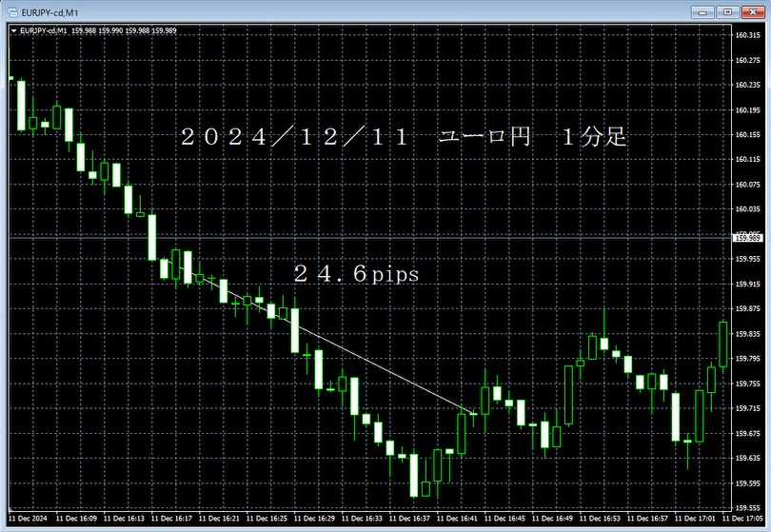Click the OHLC values in chart header
771x532 pixels.
point(124,30)
